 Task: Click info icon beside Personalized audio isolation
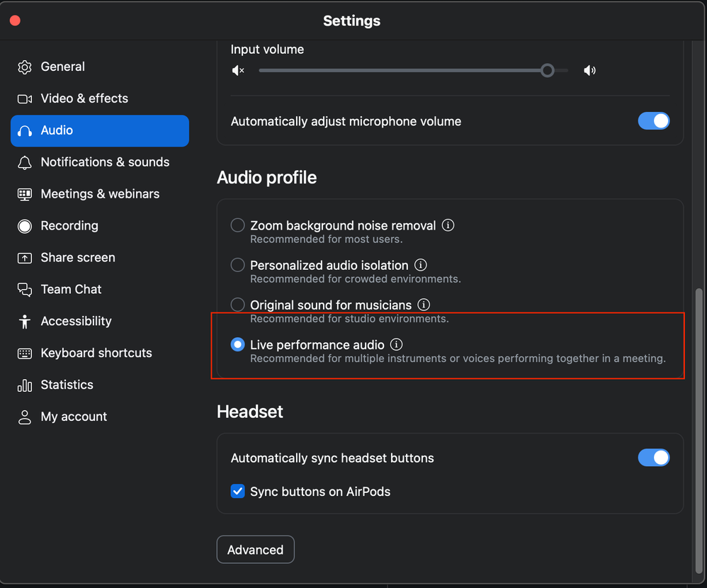coord(421,265)
